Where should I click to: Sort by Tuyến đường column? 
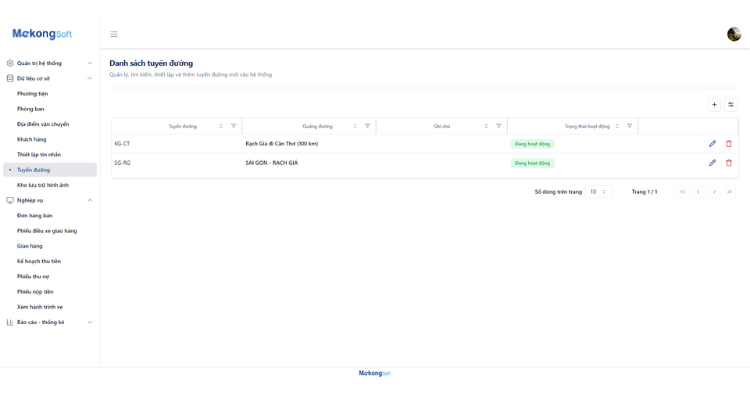click(x=221, y=126)
